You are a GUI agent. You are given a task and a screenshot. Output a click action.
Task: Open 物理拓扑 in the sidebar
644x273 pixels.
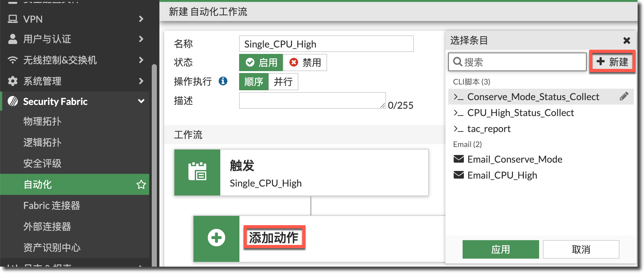coord(42,121)
